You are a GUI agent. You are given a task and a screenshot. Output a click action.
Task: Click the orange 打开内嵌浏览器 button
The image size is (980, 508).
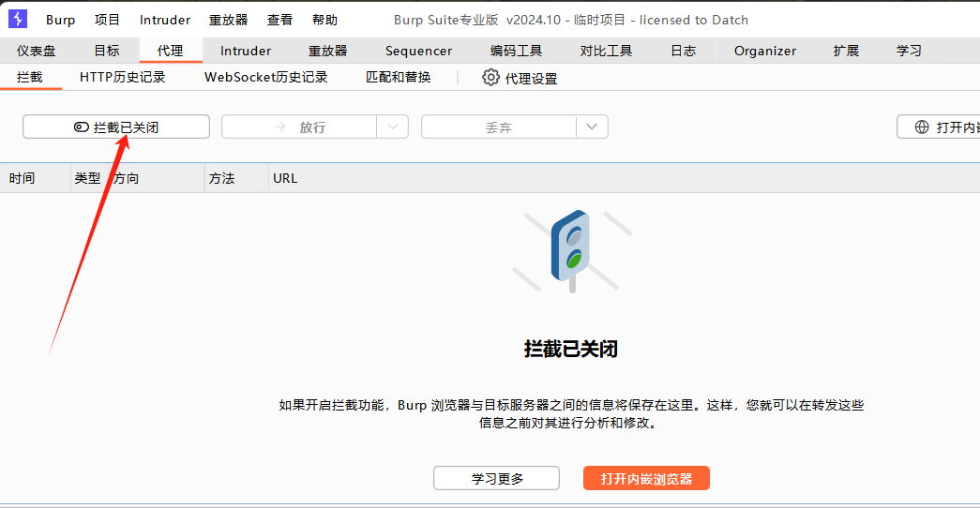(646, 479)
